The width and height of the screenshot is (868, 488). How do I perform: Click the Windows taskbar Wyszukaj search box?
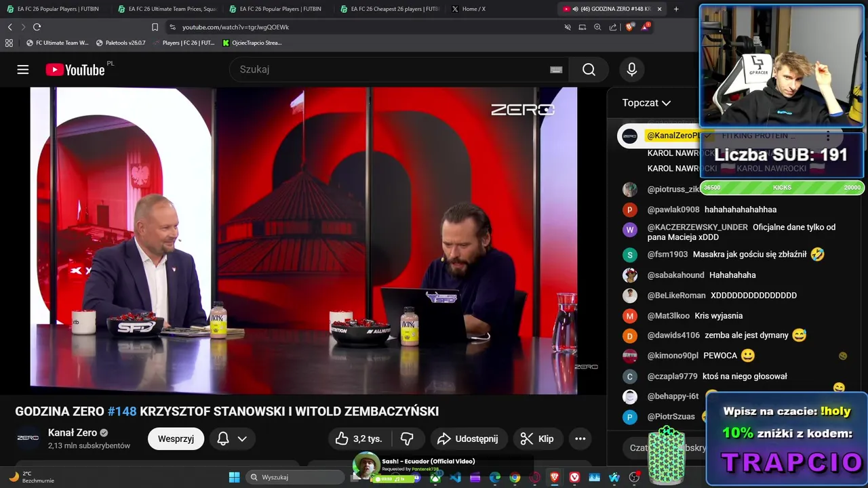[x=295, y=477]
